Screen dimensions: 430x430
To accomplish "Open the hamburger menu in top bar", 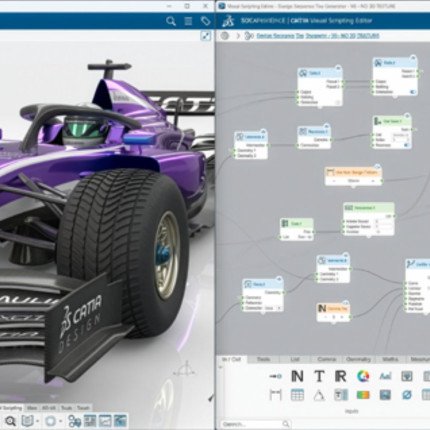I will tap(188, 21).
